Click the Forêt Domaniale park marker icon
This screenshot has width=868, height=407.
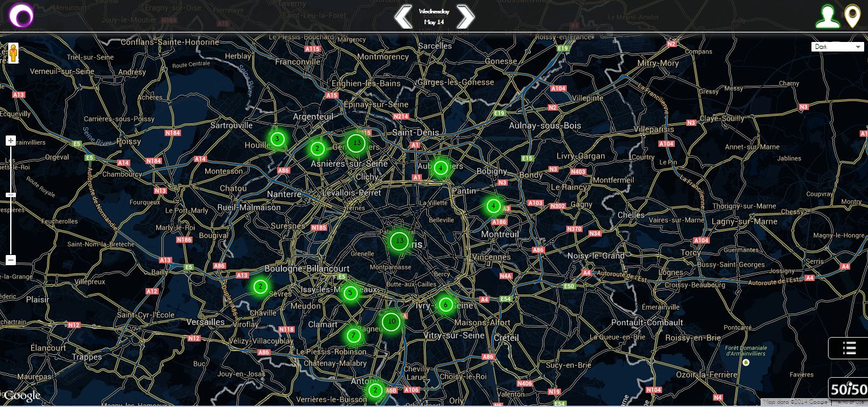tap(746, 362)
